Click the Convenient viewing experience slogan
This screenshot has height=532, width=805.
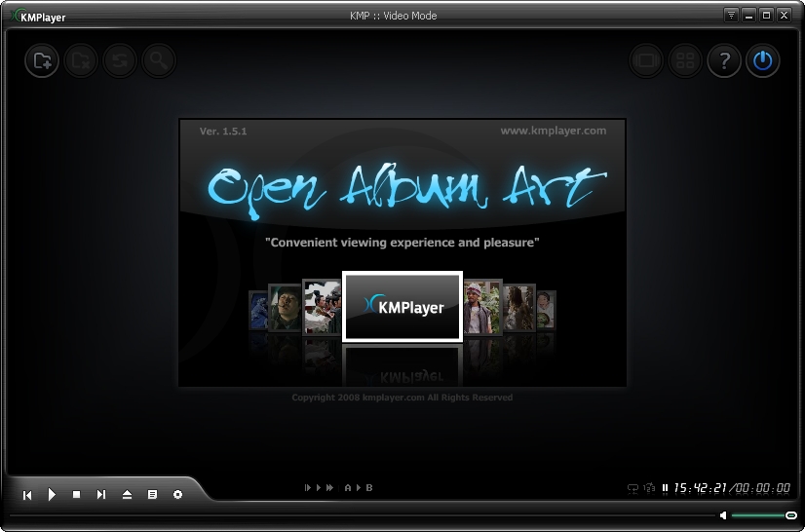402,243
